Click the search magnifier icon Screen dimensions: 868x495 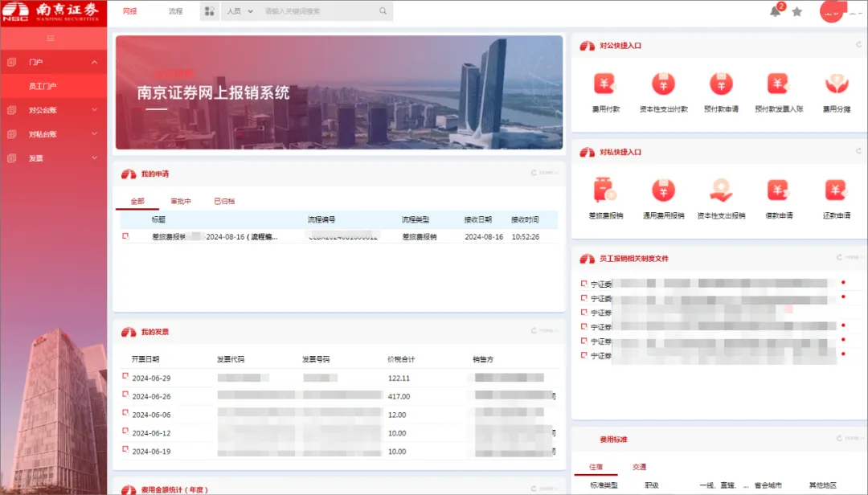point(383,11)
